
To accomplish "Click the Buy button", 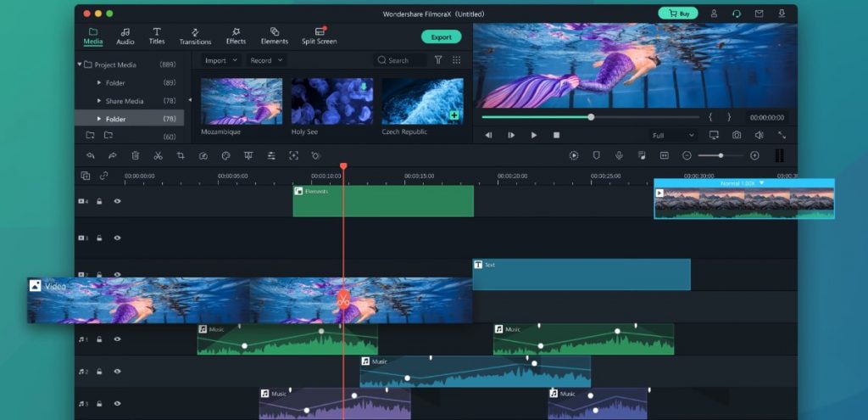I will tap(678, 14).
